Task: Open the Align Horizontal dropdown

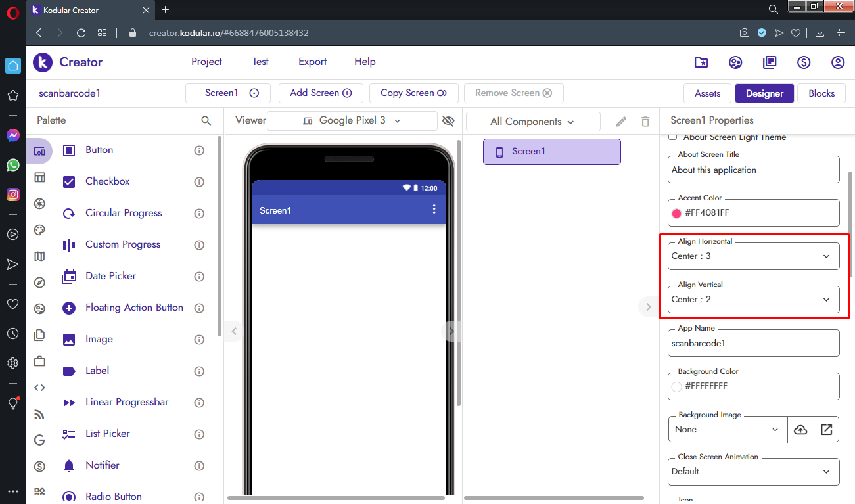Action: coord(754,256)
